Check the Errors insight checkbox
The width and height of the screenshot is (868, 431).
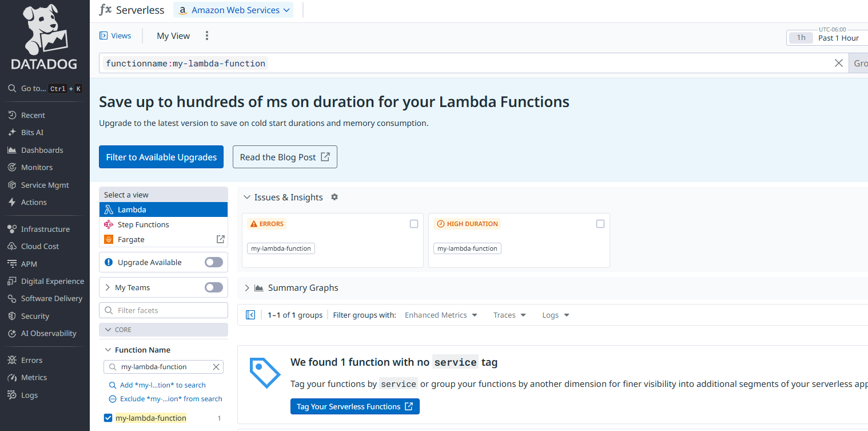(414, 224)
